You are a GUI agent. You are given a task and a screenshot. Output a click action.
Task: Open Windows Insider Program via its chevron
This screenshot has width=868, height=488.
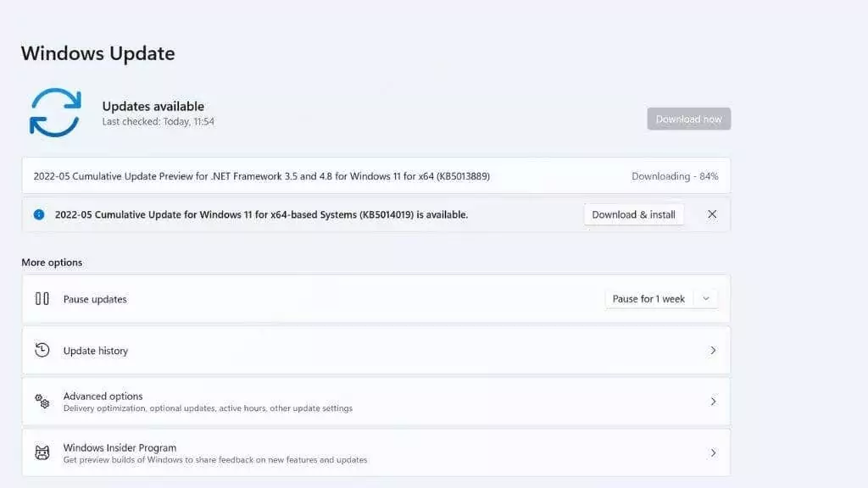coord(713,452)
